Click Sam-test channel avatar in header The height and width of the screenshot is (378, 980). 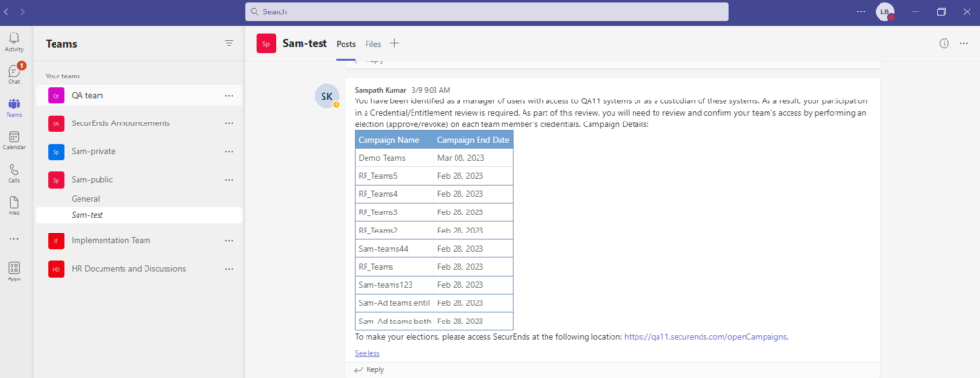pyautogui.click(x=266, y=44)
